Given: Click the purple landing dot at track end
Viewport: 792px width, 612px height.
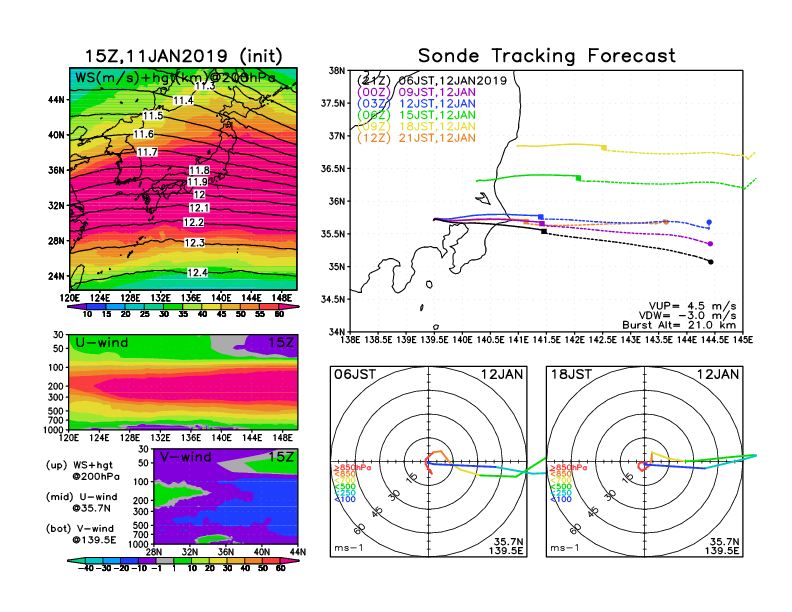Looking at the screenshot, I should (711, 244).
